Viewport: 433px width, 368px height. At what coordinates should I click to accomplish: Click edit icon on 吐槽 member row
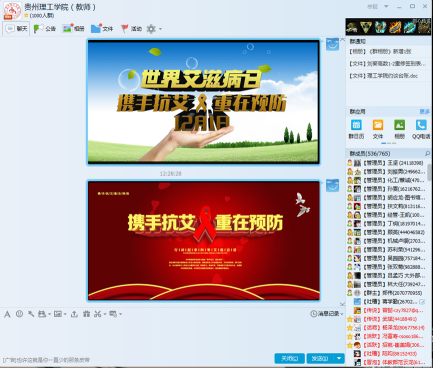click(422, 302)
